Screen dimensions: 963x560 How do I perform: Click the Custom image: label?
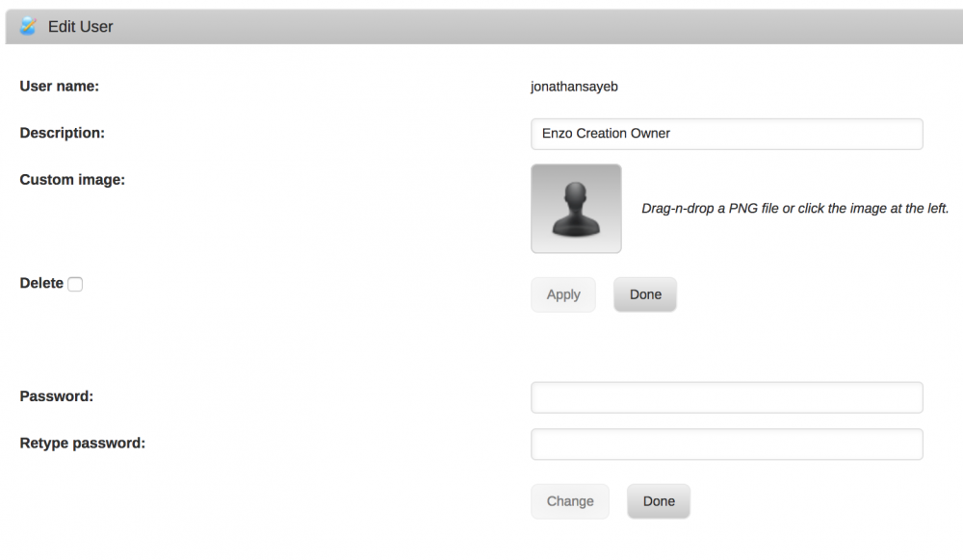coord(72,180)
